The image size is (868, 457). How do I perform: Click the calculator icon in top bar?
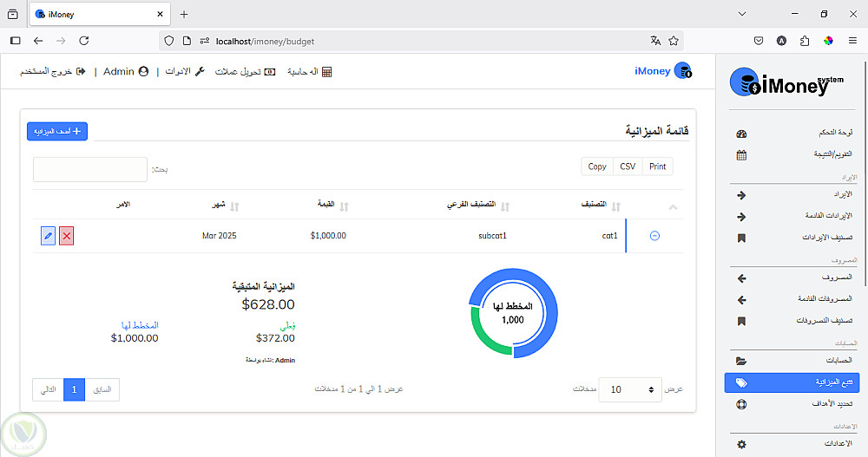tap(326, 72)
